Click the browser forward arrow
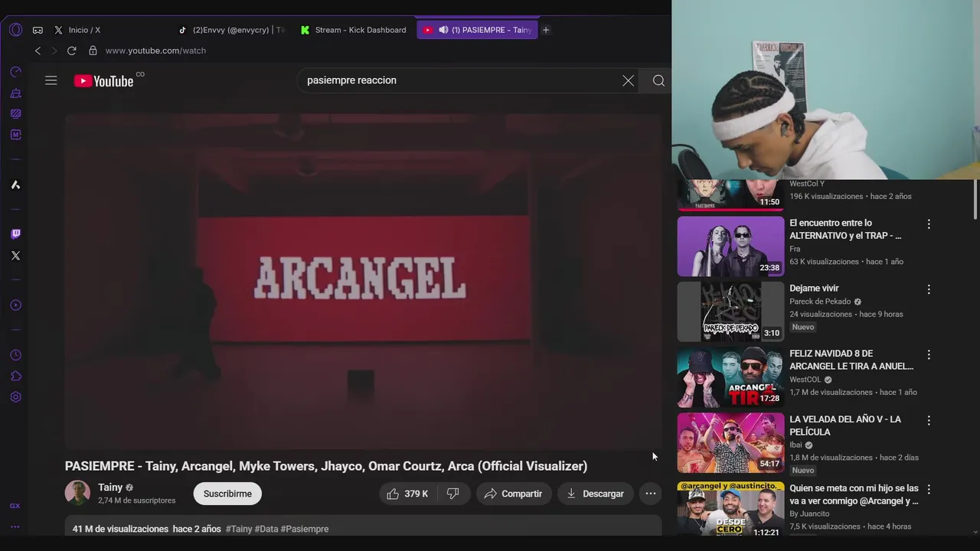Viewport: 980px width, 551px height. (54, 51)
